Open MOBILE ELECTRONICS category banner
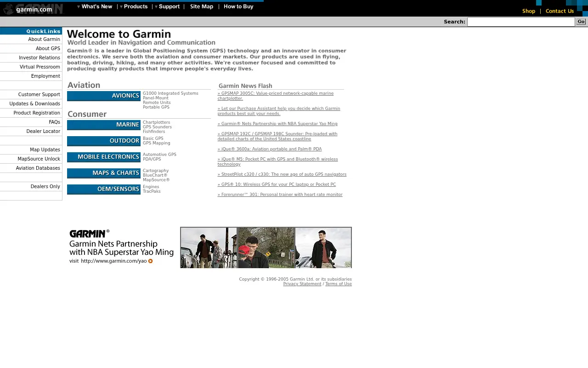Screen dimensions: 588x368 coord(104,157)
